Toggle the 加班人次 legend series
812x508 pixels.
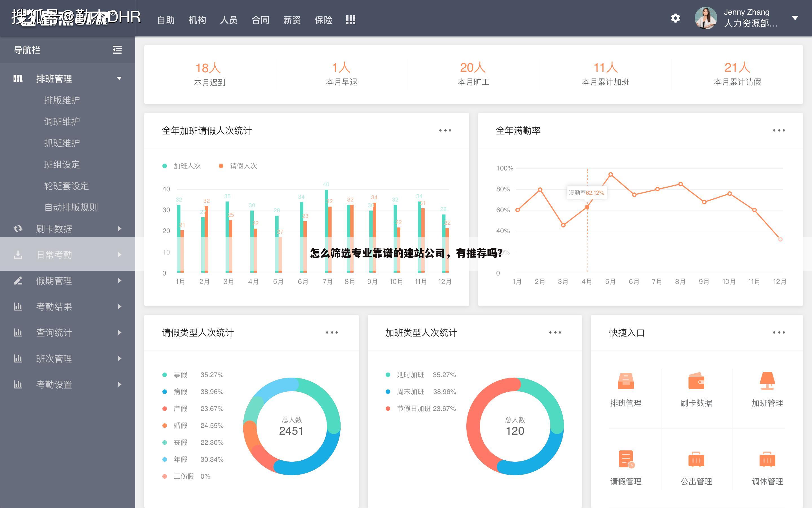click(182, 166)
